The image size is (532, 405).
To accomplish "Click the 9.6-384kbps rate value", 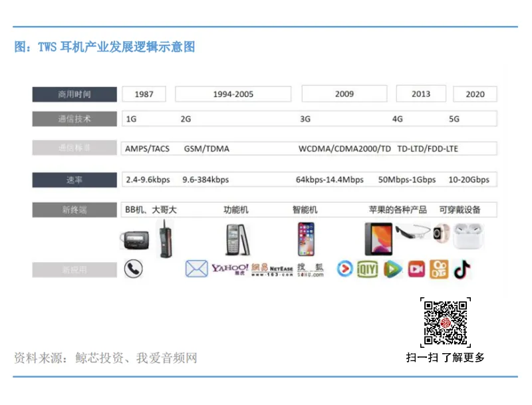I will [x=205, y=180].
